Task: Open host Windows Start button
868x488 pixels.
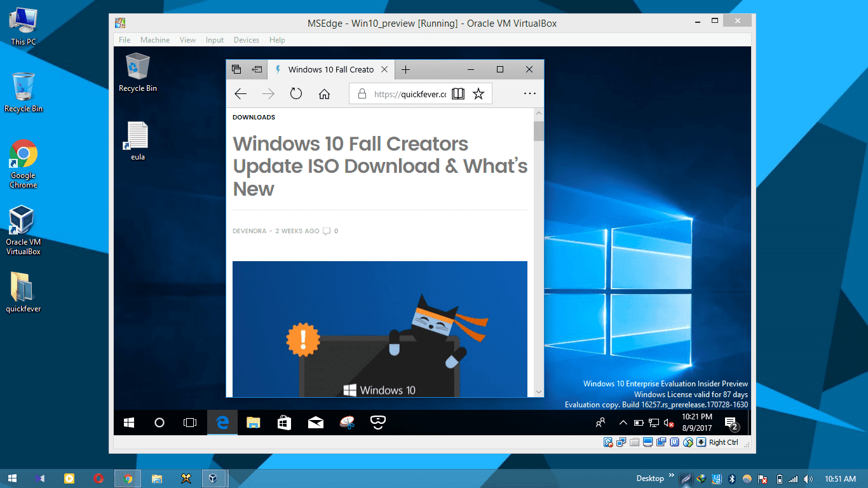Action: click(13, 478)
